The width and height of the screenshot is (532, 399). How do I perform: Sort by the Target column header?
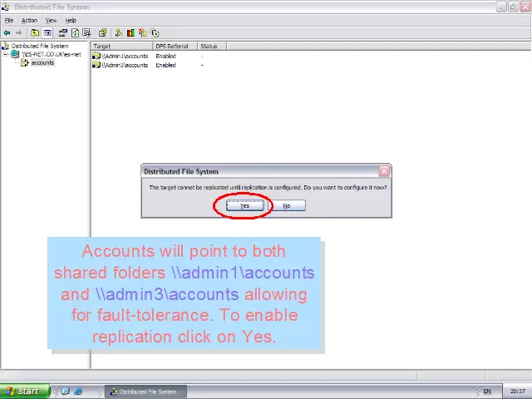coord(121,47)
